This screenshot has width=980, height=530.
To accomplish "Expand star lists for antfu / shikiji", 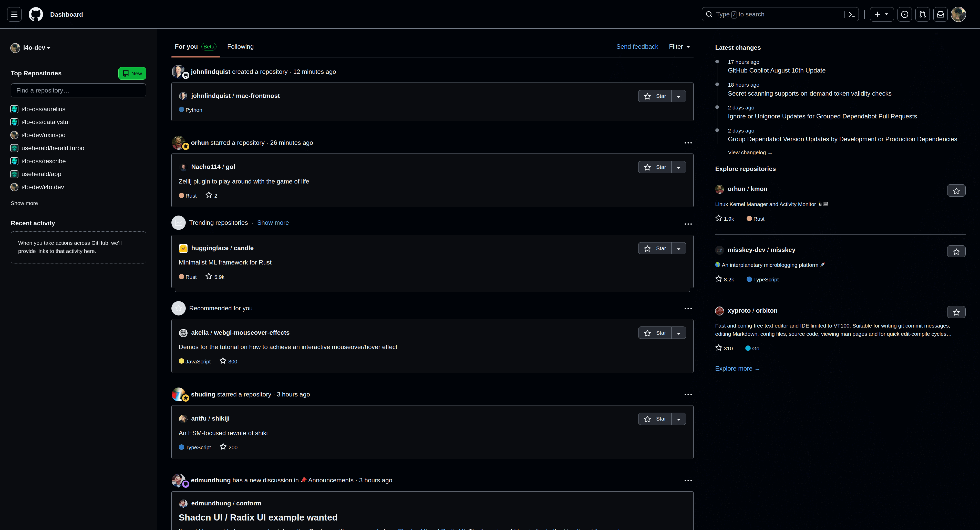I will click(x=679, y=419).
